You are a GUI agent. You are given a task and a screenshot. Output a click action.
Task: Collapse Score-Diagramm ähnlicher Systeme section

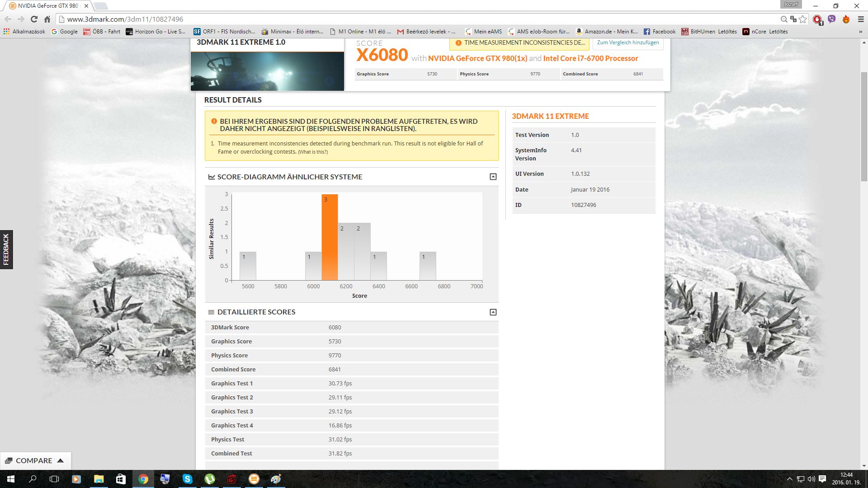493,177
